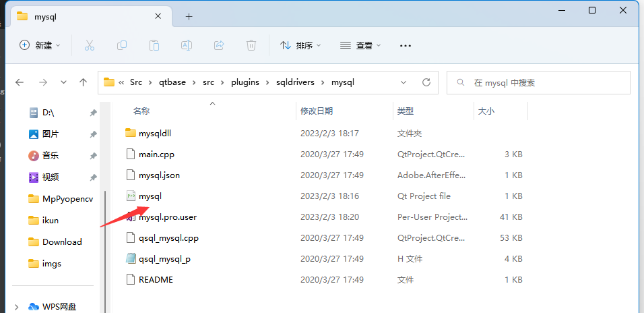This screenshot has height=313, width=644.
Task: Click the Paste clipboard icon
Action: (x=154, y=45)
